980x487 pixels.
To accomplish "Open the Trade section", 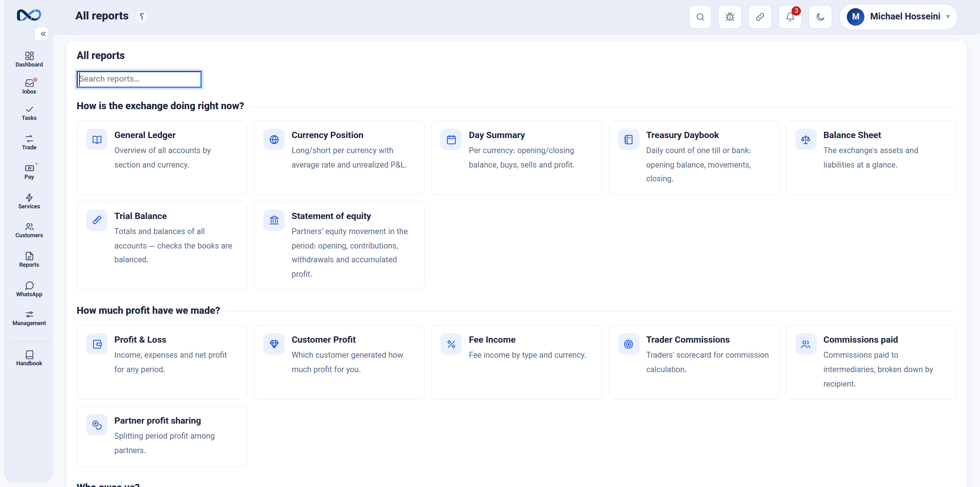I will [x=29, y=142].
